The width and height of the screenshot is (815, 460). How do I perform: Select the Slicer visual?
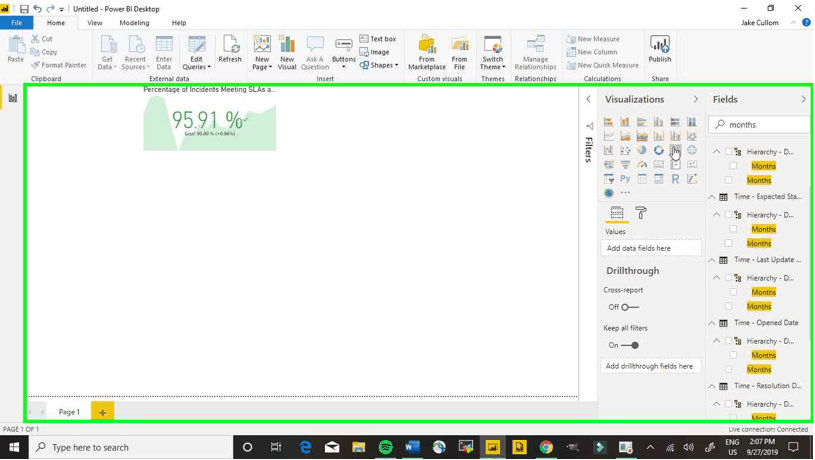[x=608, y=179]
